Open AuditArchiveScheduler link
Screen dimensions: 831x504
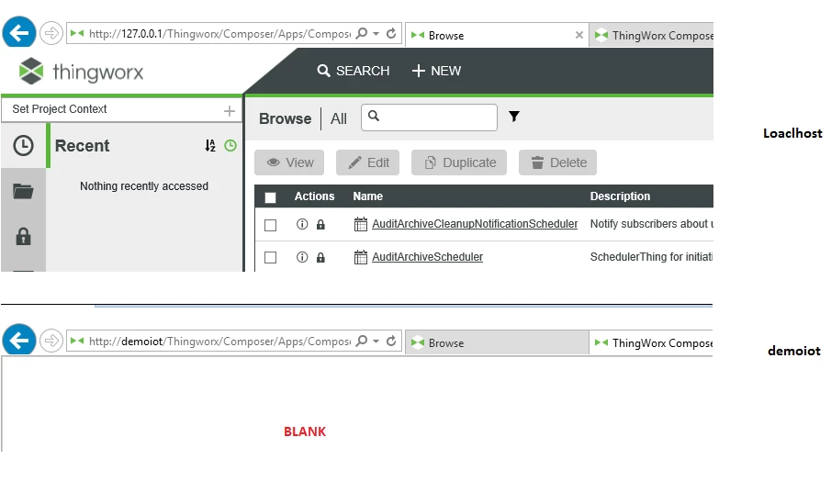(x=427, y=256)
